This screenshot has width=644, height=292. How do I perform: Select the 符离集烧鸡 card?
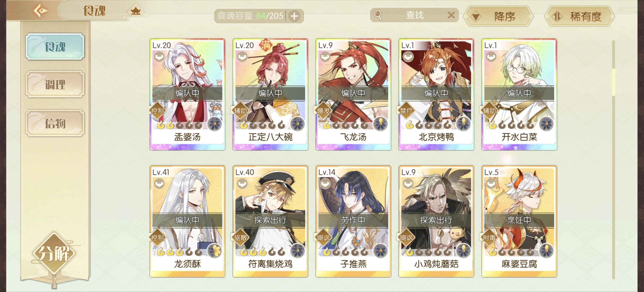(270, 221)
